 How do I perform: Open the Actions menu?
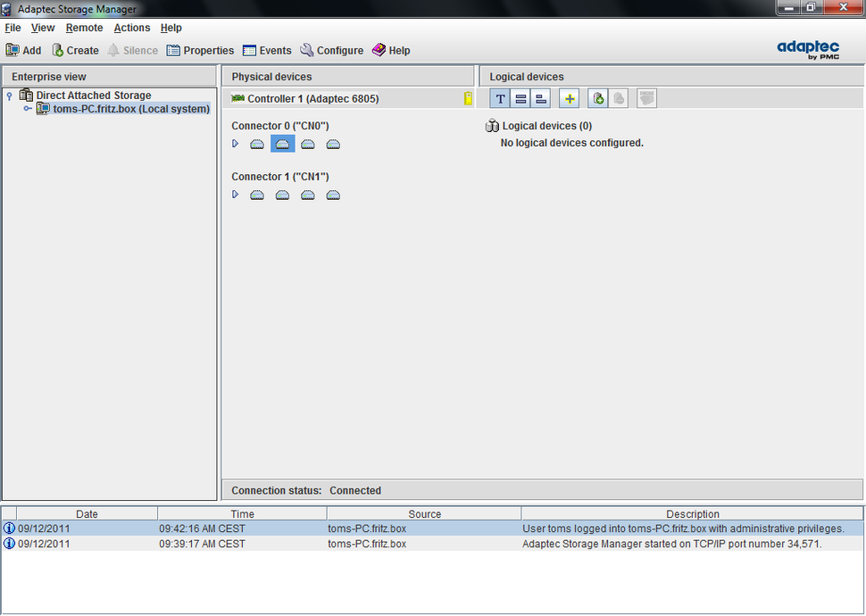tap(132, 28)
